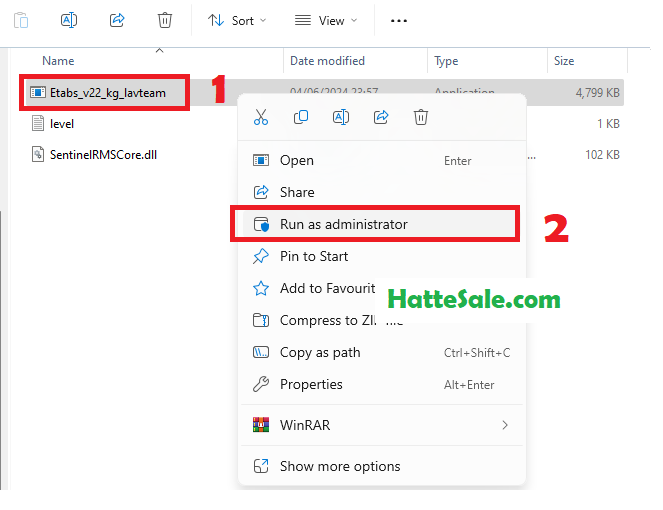This screenshot has height=510, width=663.
Task: Click the Etabs_v22_kg_lavteam application icon
Action: [38, 92]
